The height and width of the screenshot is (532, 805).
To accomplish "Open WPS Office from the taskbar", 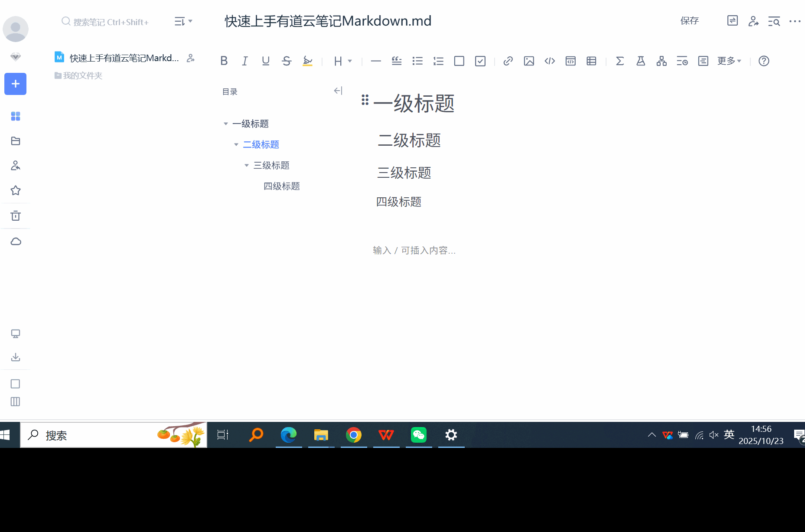I will click(386, 435).
